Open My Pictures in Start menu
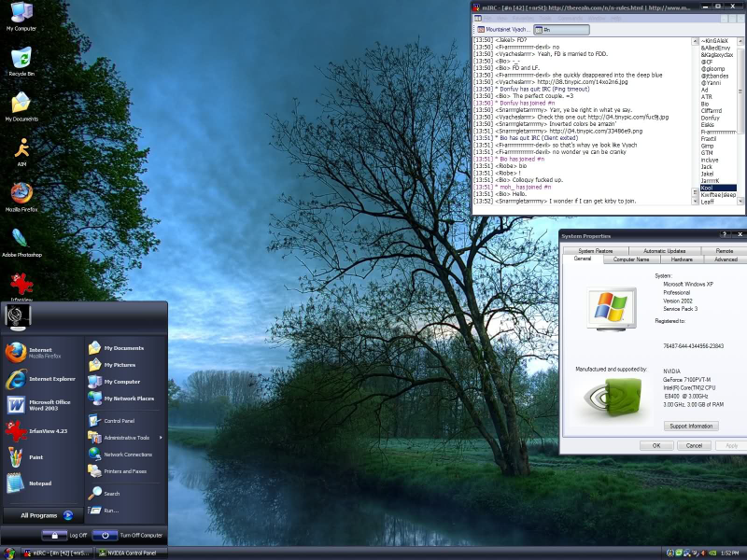This screenshot has width=747, height=560. point(125,365)
